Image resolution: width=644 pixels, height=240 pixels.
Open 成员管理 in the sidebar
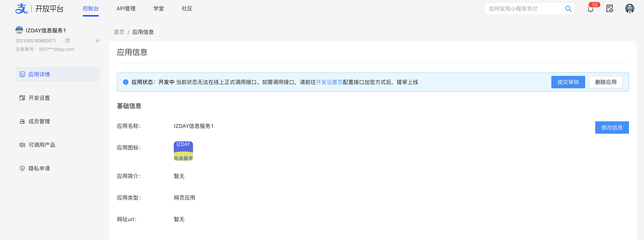(39, 122)
